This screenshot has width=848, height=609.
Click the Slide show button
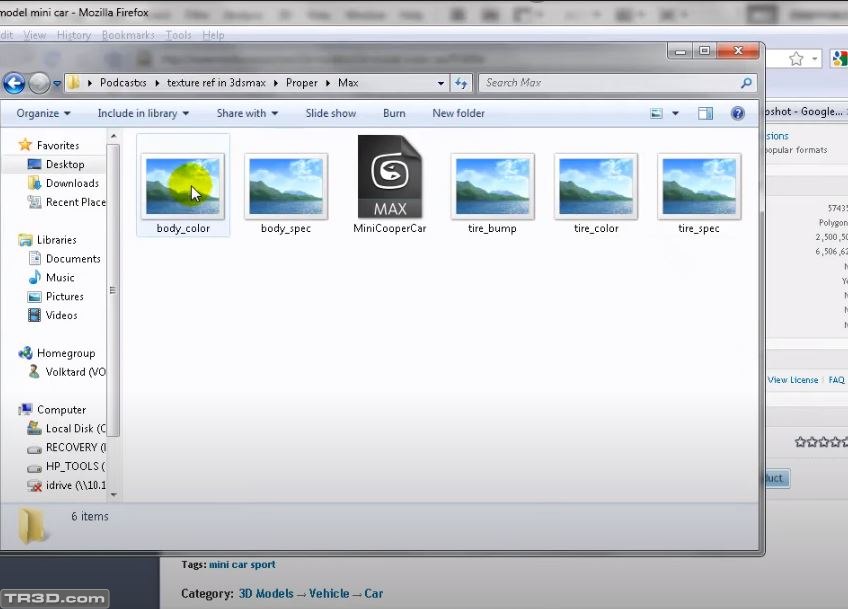click(330, 114)
